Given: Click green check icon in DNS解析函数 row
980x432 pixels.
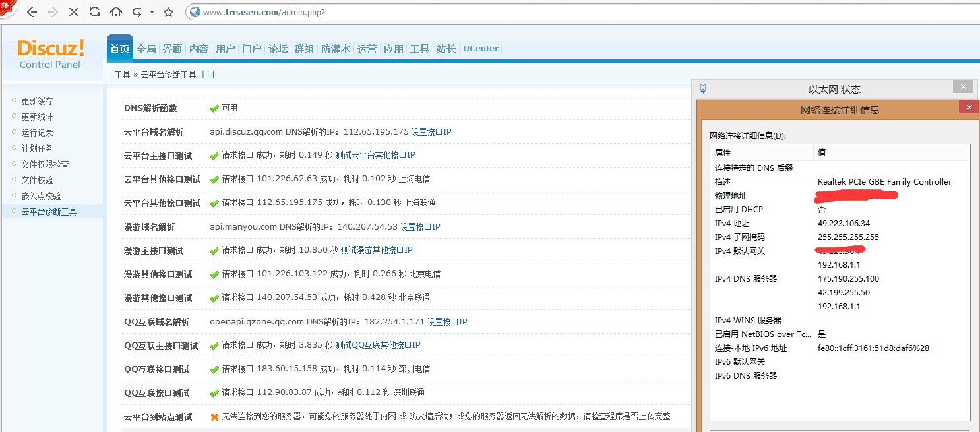Looking at the screenshot, I should [x=214, y=108].
